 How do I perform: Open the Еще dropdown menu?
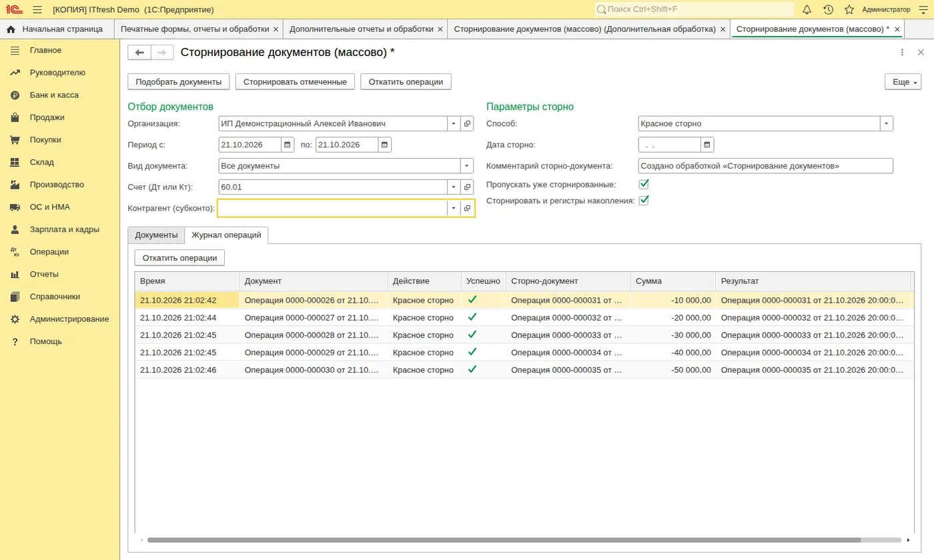click(903, 82)
